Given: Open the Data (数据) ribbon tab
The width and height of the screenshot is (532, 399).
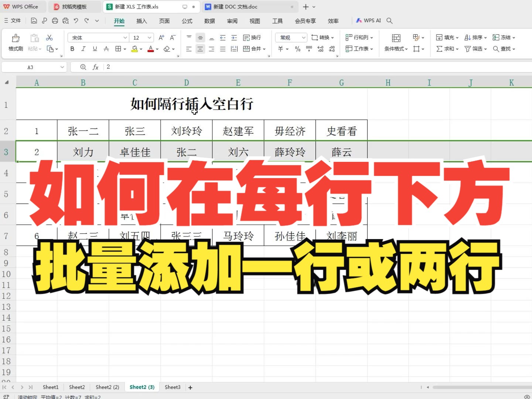Looking at the screenshot, I should tap(209, 21).
